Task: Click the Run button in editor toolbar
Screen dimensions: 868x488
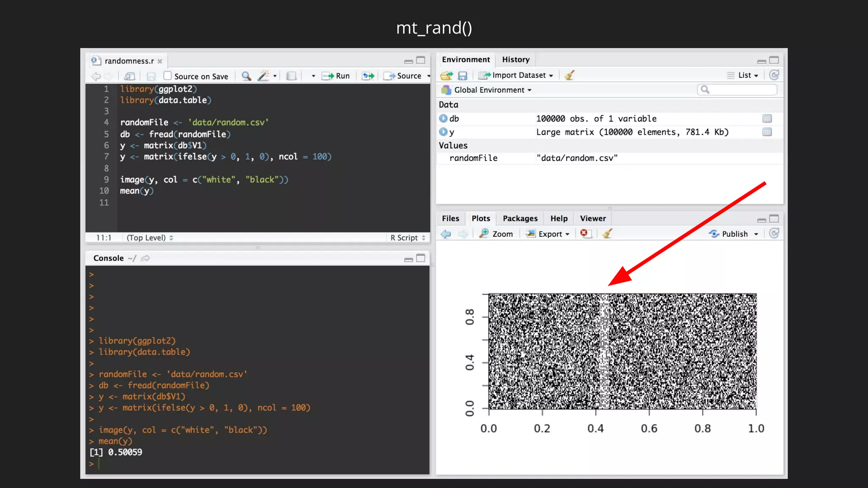Action: tap(337, 76)
